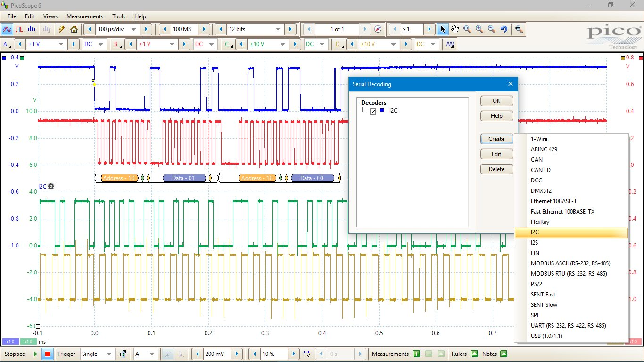The image size is (644, 362).
Task: Click the undo zoom arrow icon
Action: (x=504, y=29)
